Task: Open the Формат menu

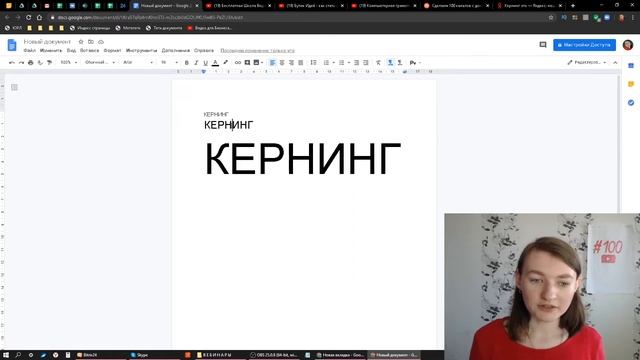Action: tap(112, 51)
